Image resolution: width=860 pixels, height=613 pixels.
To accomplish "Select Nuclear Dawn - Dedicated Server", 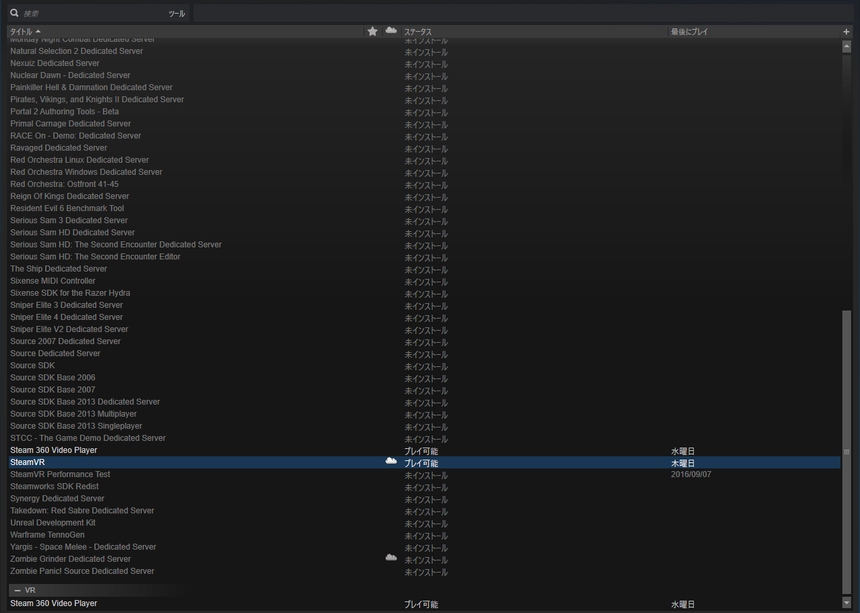I will [x=70, y=75].
